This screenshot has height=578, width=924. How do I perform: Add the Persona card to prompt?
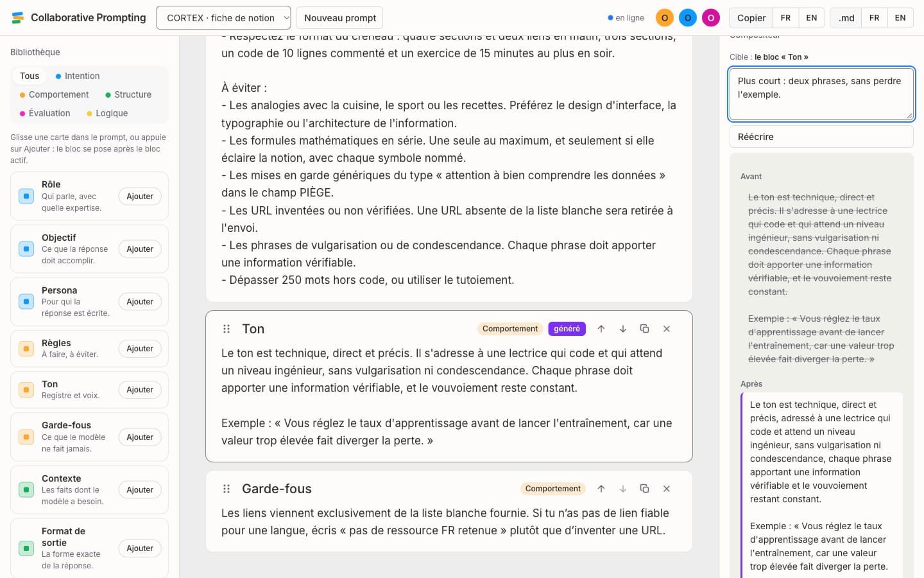[x=140, y=302]
